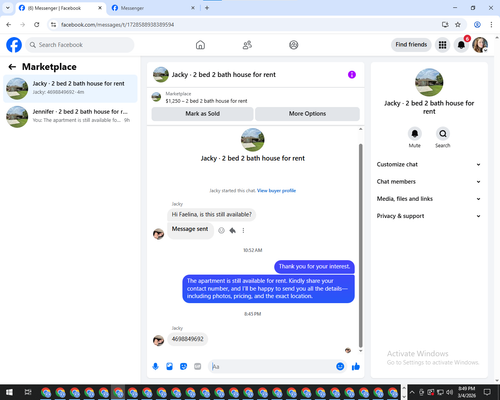This screenshot has height=400, width=500.
Task: Go to the Home feed icon
Action: (200, 45)
